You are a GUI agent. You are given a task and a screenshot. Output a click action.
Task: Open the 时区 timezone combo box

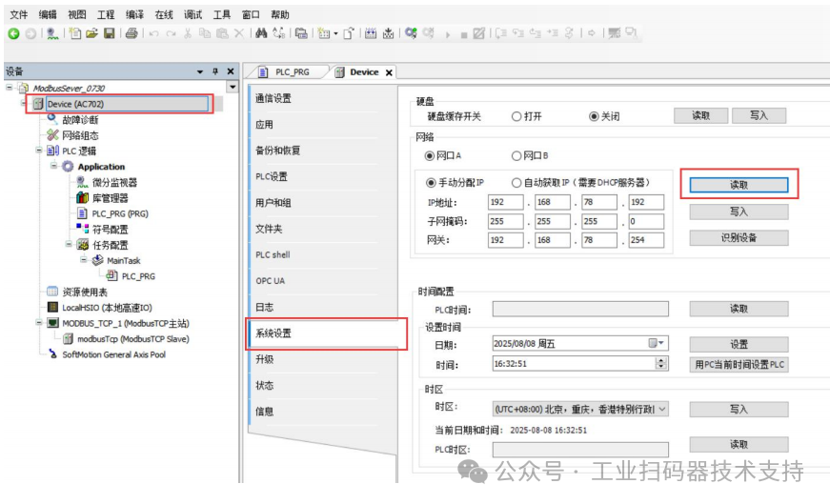click(x=580, y=410)
